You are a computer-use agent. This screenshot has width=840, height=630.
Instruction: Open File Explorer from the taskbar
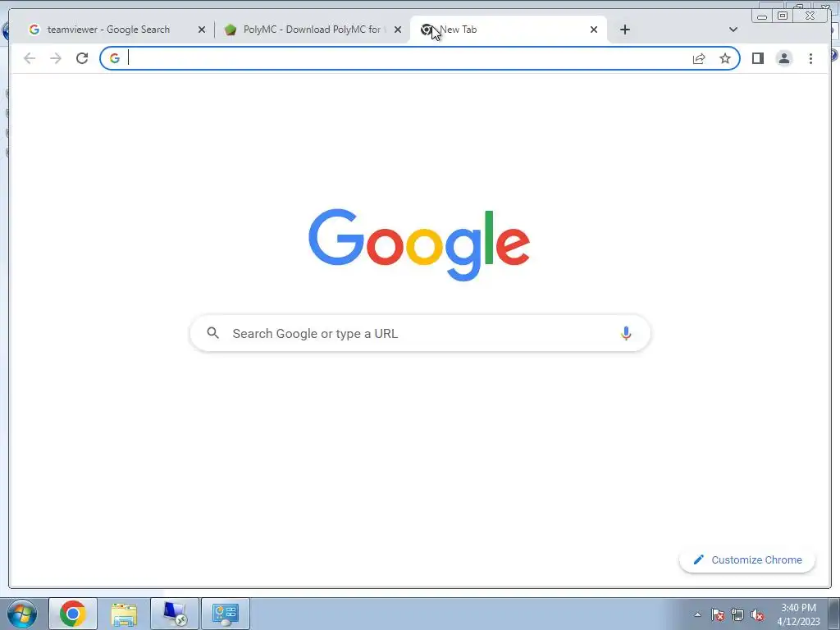[x=124, y=614]
